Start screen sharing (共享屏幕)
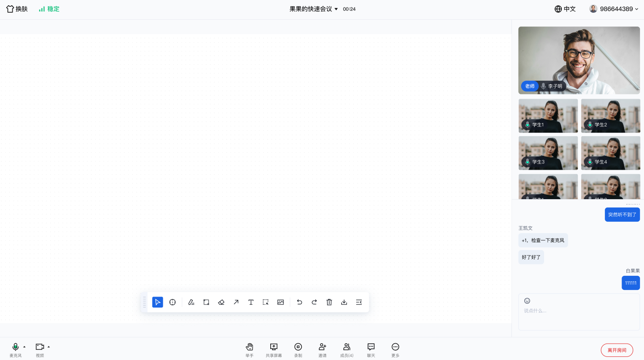 coord(274,350)
